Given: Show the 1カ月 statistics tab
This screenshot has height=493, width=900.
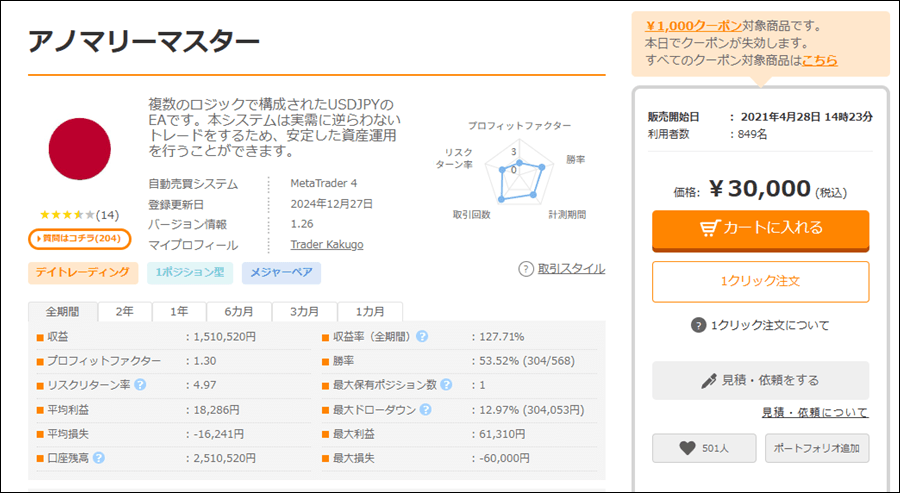Looking at the screenshot, I should click(370, 312).
